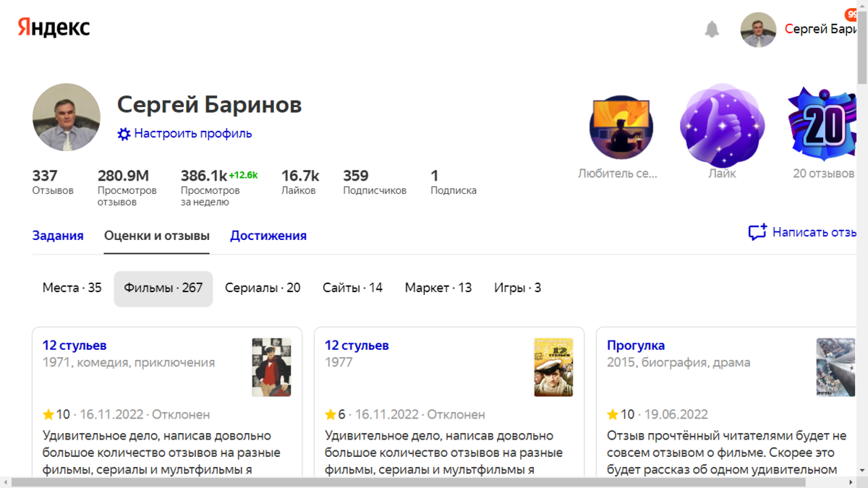Filter by Сайты · 14
Image resolution: width=868 pixels, height=488 pixels.
pyautogui.click(x=353, y=288)
